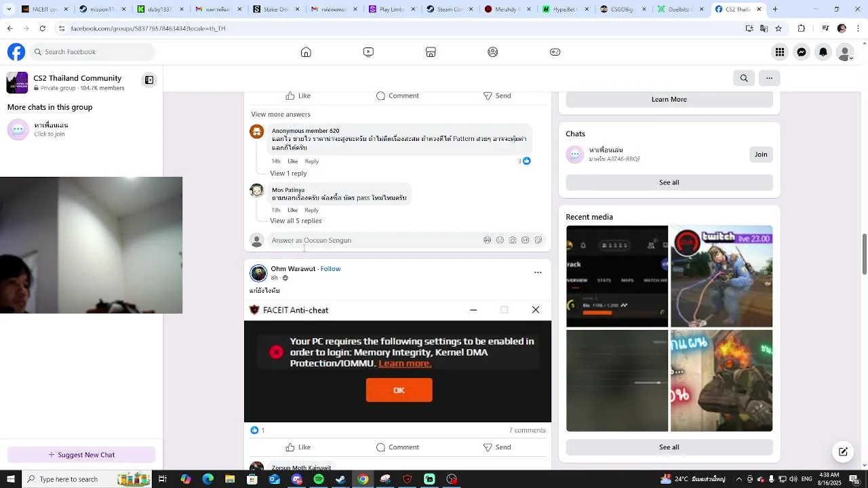Open the Facebook account profile menu
This screenshot has width=868, height=488.
point(845,52)
